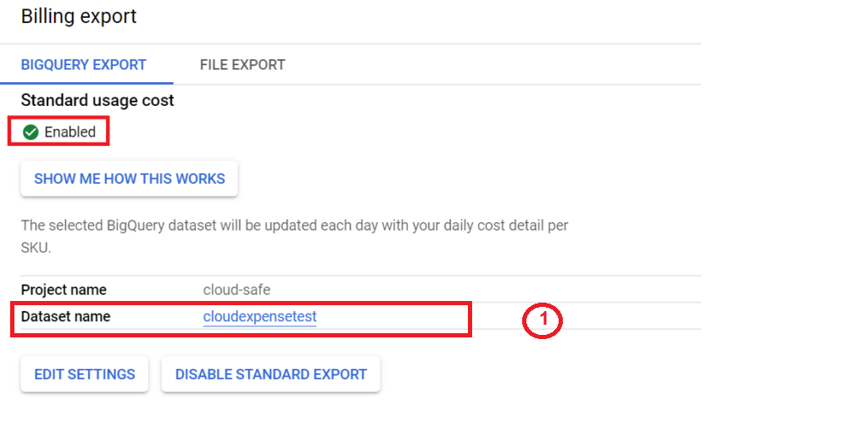868x440 pixels.
Task: Click Show Me How This Works button
Action: click(x=130, y=179)
